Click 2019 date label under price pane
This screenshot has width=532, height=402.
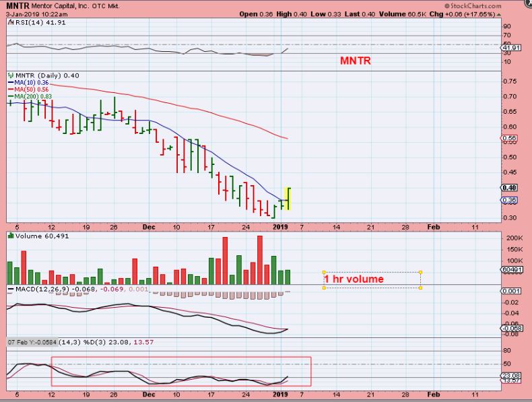click(280, 227)
